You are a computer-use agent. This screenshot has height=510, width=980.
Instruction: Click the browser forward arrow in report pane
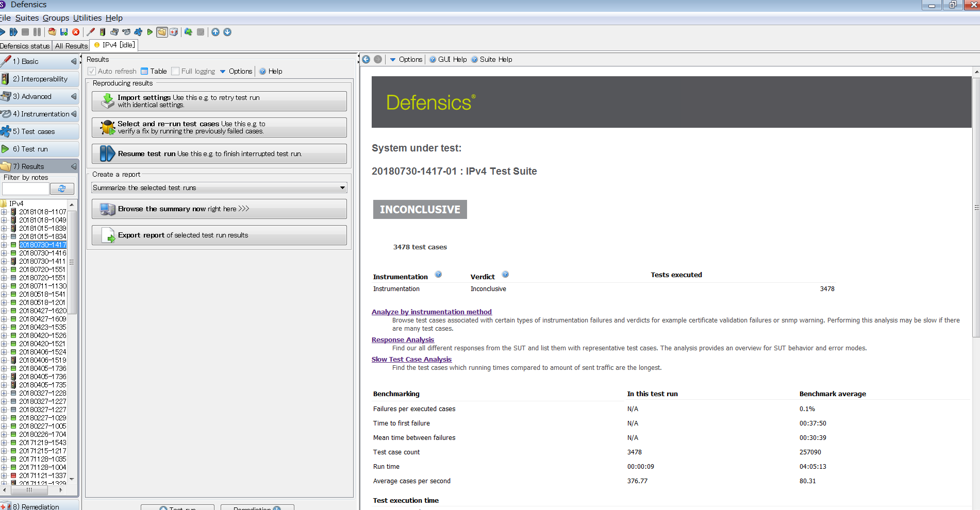click(x=378, y=59)
